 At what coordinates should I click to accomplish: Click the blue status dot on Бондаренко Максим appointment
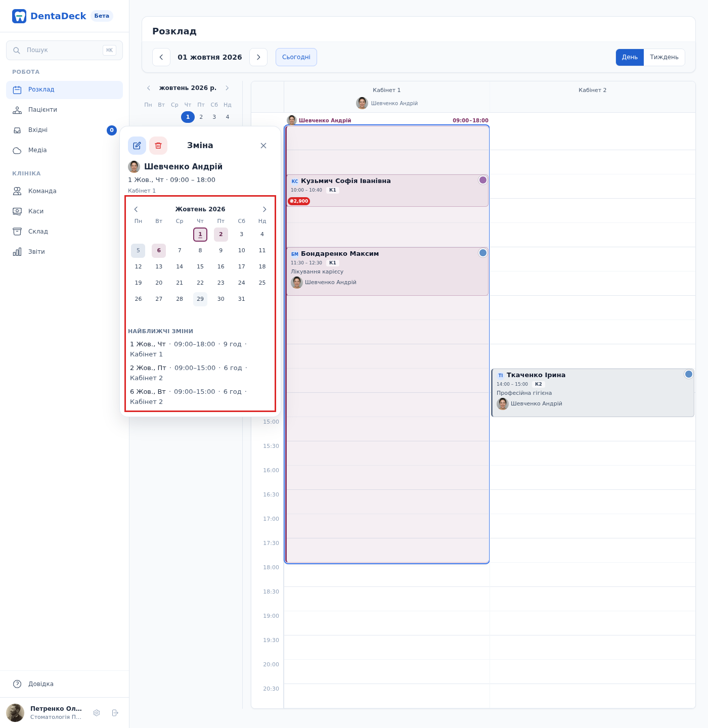[483, 253]
